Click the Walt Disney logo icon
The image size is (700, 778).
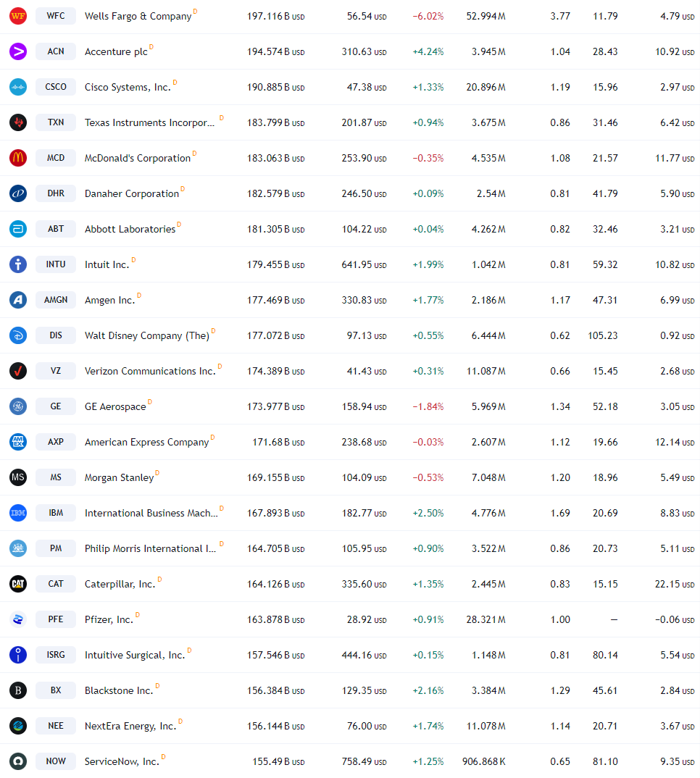click(18, 335)
